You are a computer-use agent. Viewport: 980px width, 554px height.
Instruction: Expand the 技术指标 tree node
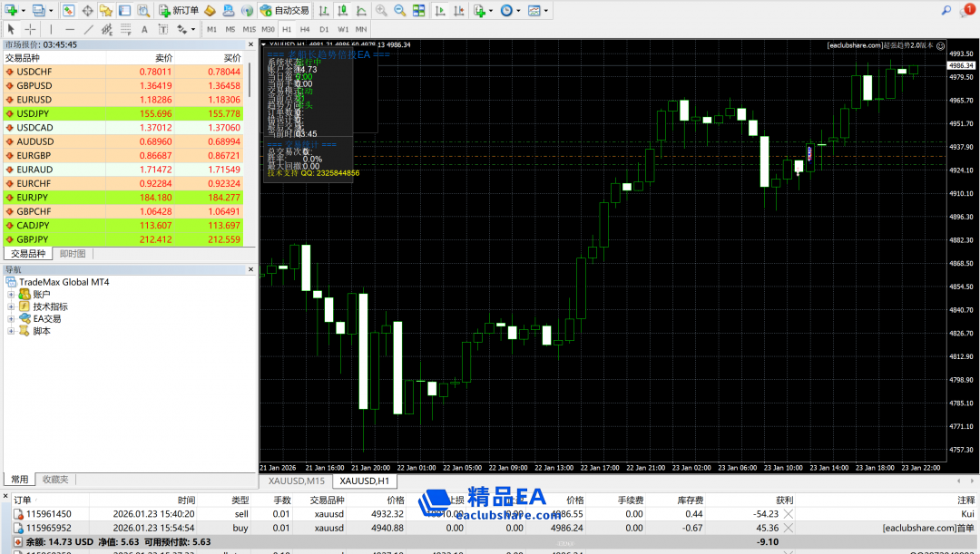pyautogui.click(x=11, y=306)
